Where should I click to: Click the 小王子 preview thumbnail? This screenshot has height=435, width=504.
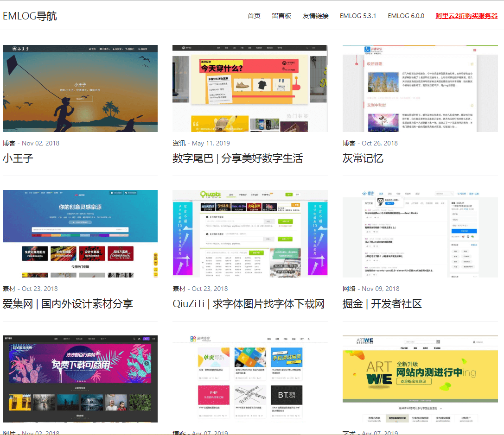coord(80,88)
